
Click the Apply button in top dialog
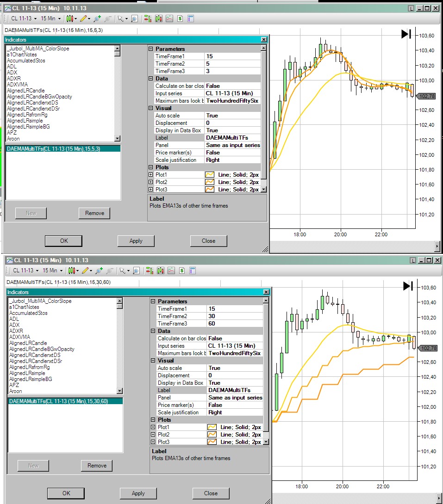click(x=136, y=241)
